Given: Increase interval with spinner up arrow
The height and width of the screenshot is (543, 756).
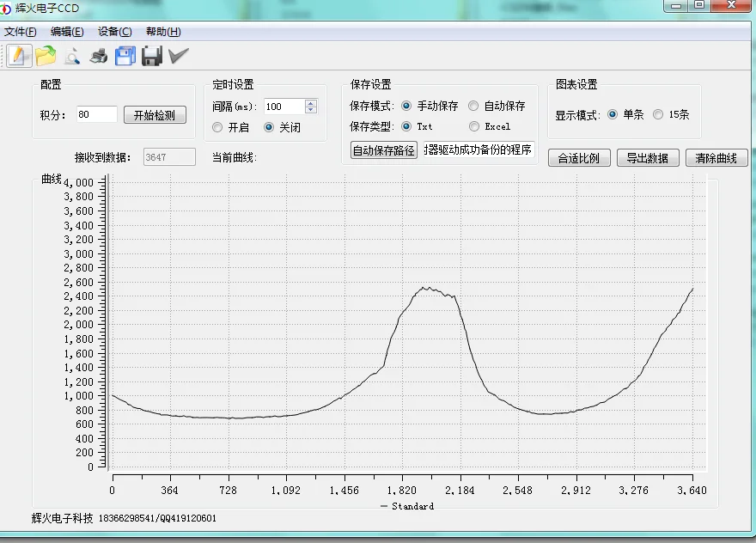Looking at the screenshot, I should (x=311, y=103).
